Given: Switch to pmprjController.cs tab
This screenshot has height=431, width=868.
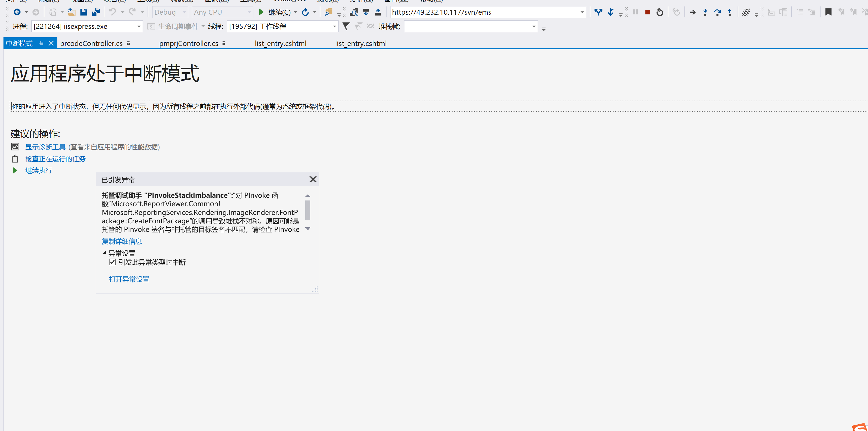Looking at the screenshot, I should 189,43.
